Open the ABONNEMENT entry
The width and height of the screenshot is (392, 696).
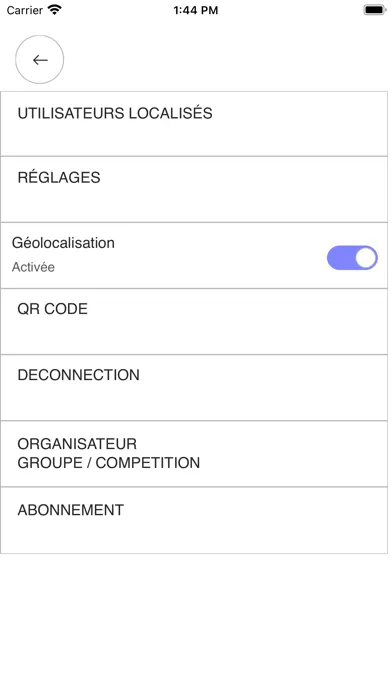click(x=194, y=520)
